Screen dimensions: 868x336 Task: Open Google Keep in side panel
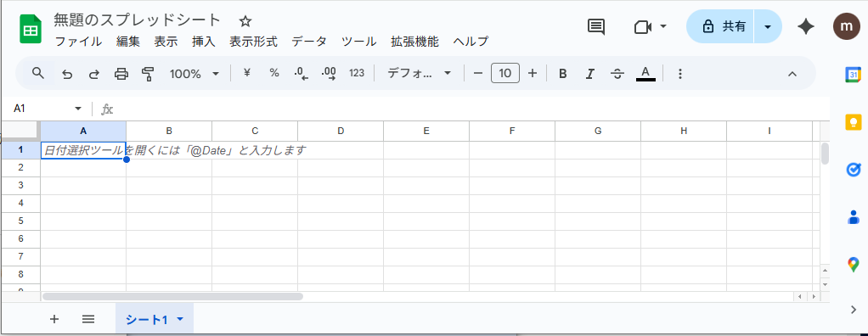click(x=854, y=121)
